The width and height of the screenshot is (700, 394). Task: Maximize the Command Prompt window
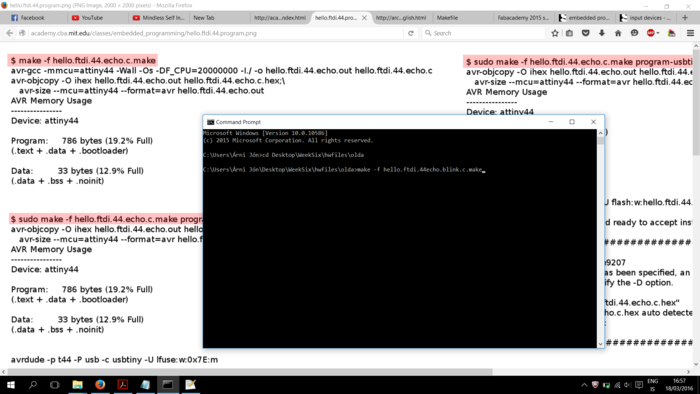pos(572,122)
